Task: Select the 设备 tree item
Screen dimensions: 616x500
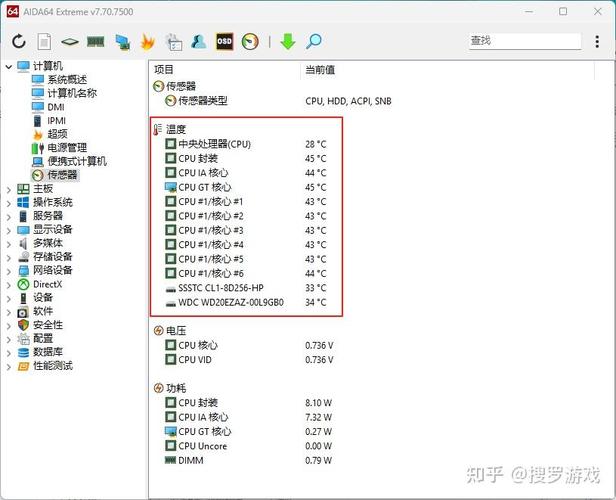Action: (43, 297)
